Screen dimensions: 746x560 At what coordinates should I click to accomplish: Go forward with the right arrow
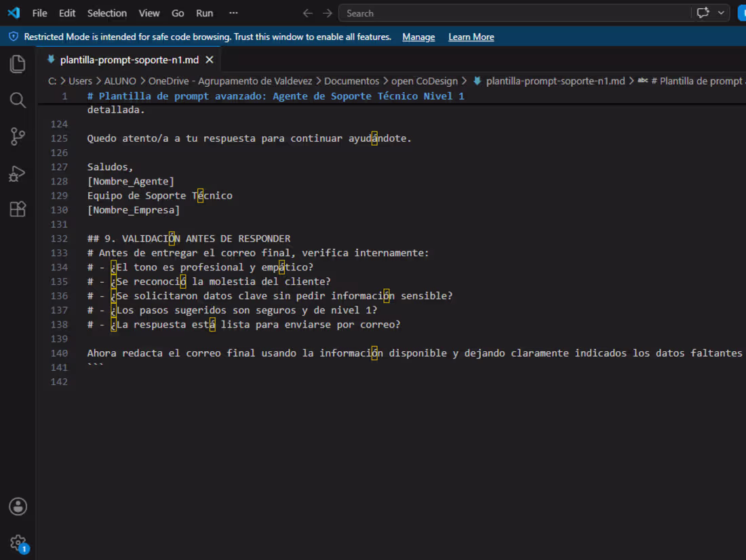coord(328,14)
